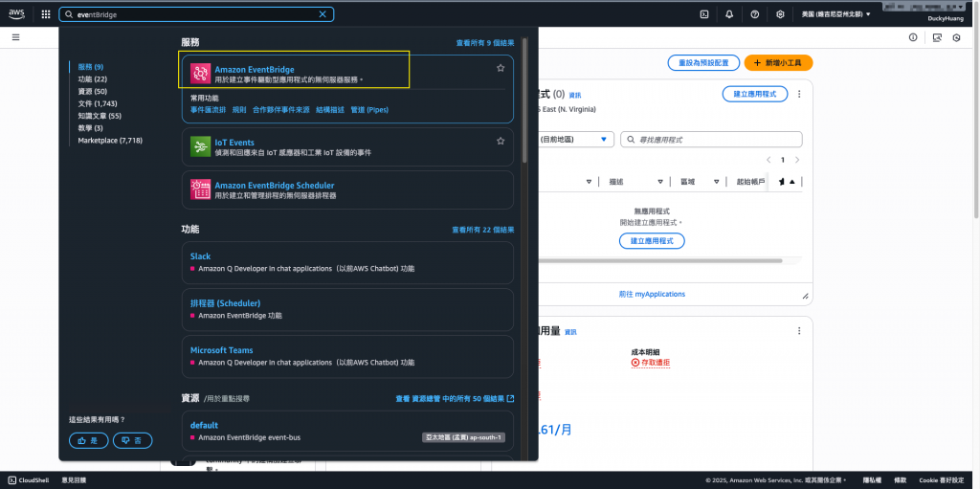Open the default event-bus resource
This screenshot has height=489, width=980.
click(204, 425)
